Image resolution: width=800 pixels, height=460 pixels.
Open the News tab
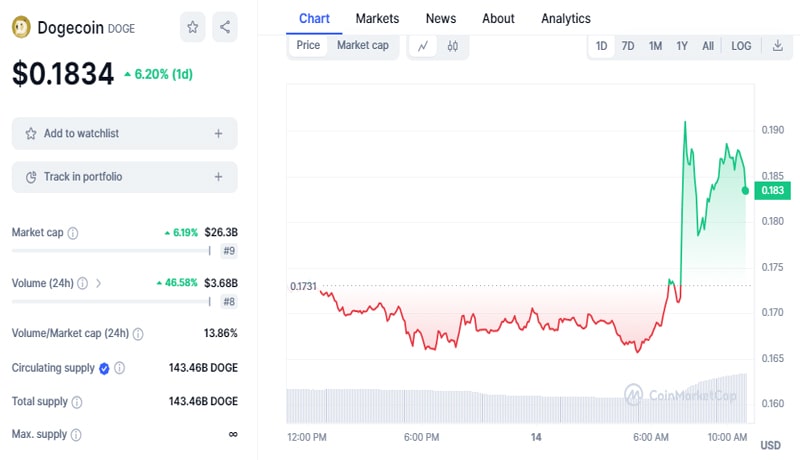coord(441,19)
